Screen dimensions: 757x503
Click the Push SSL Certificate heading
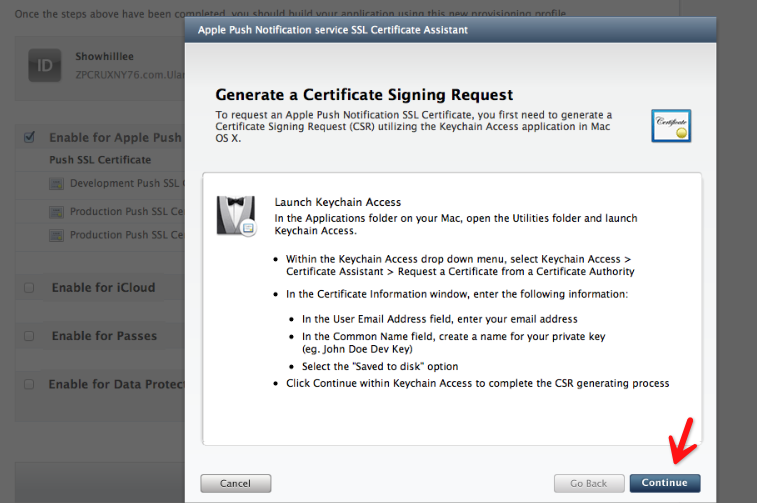click(x=100, y=160)
